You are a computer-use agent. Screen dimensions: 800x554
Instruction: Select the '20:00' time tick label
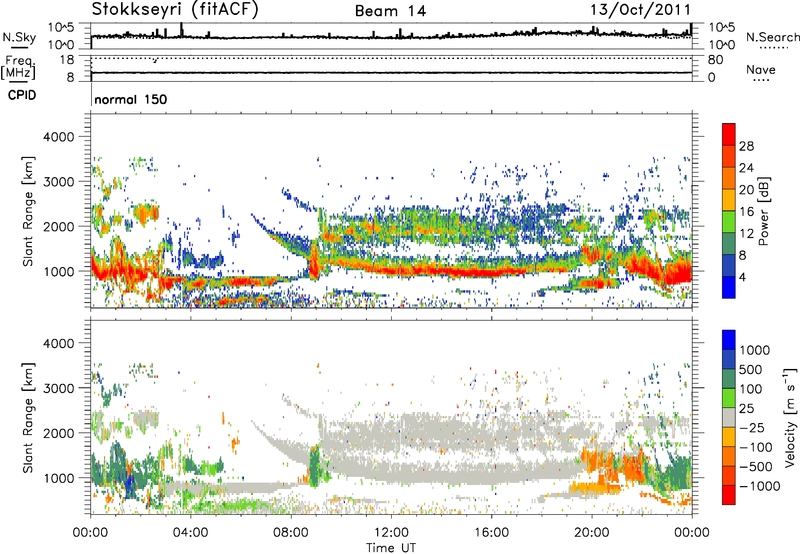tap(592, 533)
